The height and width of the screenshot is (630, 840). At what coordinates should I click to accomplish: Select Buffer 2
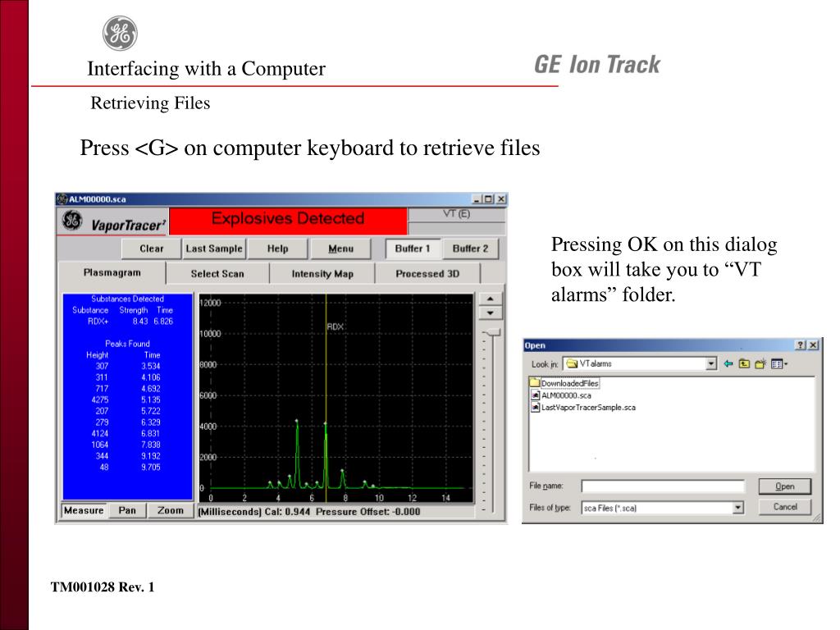tap(470, 249)
